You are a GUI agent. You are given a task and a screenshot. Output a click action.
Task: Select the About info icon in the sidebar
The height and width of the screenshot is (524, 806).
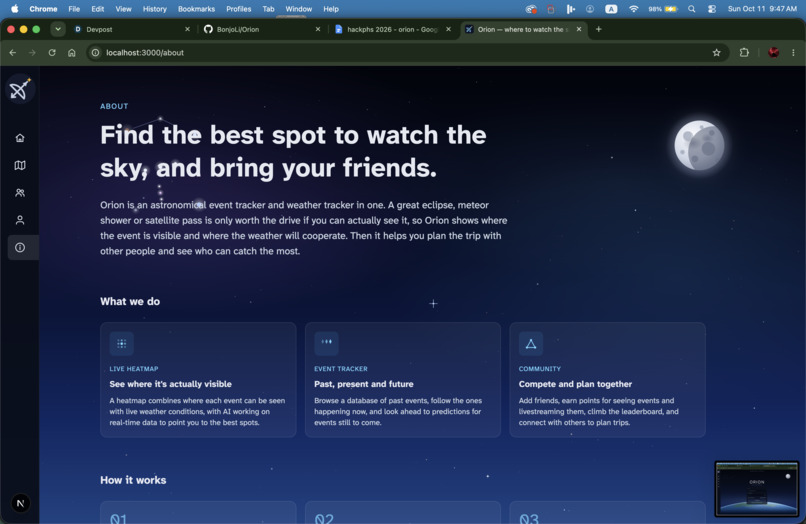(20, 247)
